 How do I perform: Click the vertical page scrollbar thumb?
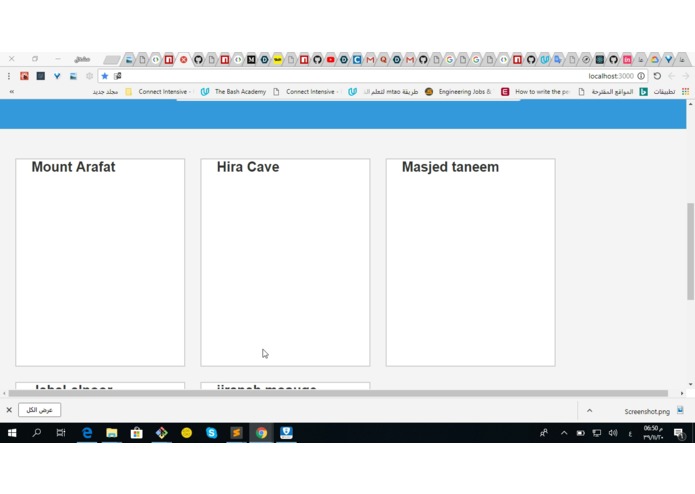(x=690, y=251)
